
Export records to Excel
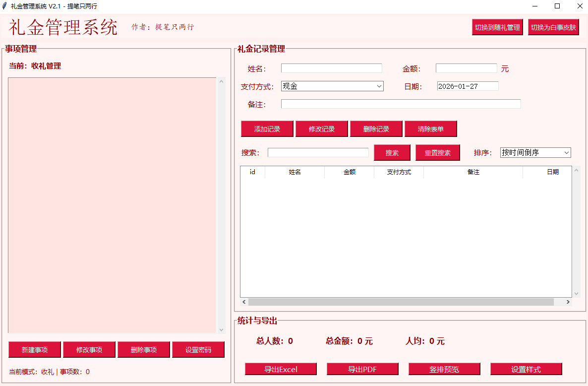[281, 369]
